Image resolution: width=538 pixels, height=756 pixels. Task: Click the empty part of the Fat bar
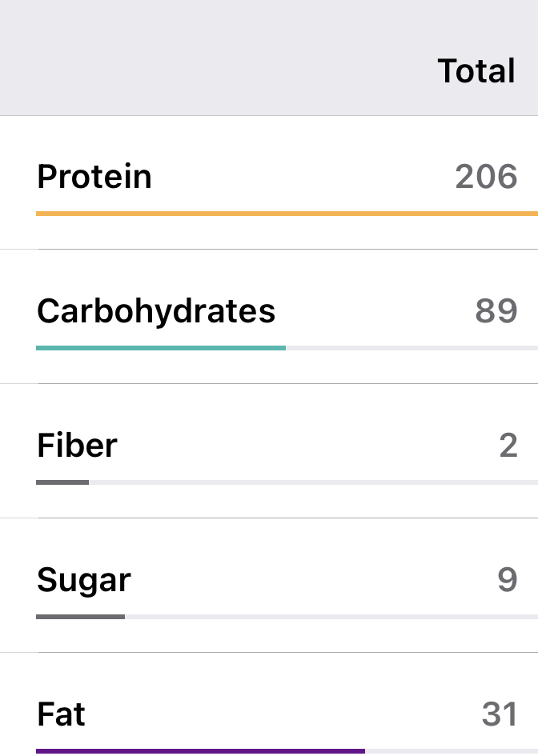point(451,751)
